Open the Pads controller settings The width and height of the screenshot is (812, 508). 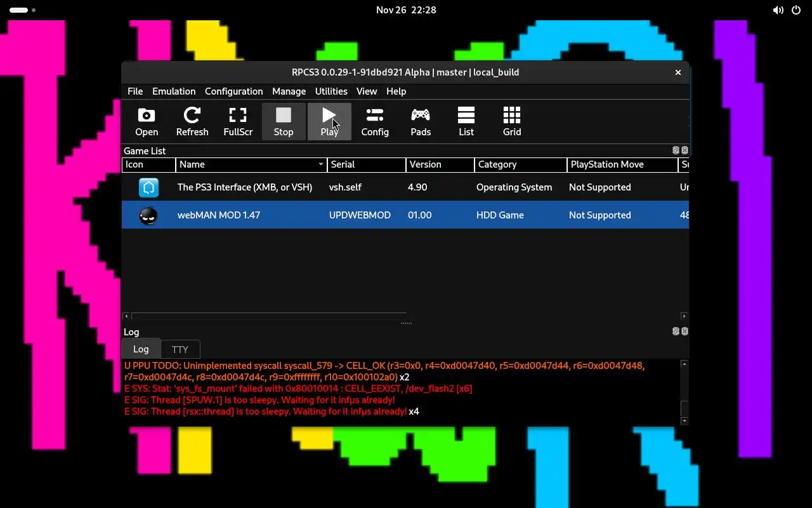pos(421,121)
